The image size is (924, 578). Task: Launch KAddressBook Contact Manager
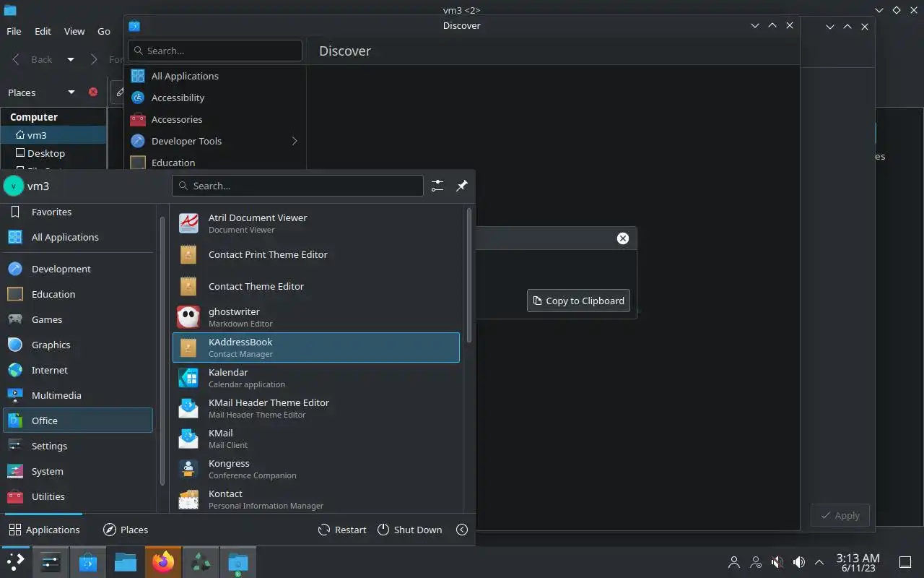pos(316,348)
